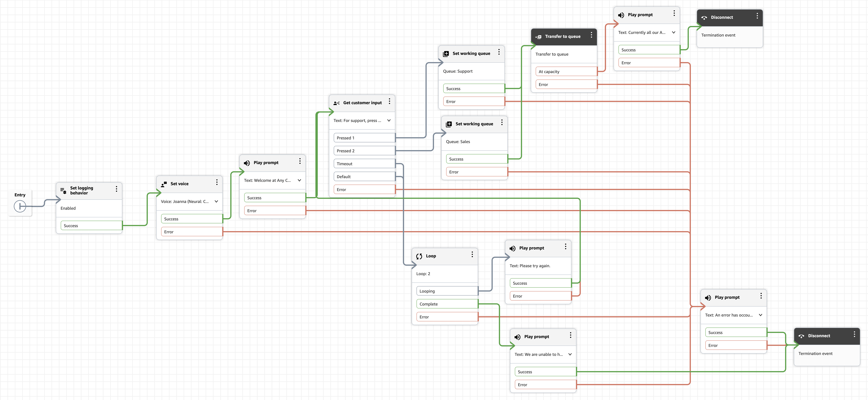Viewport: 868px width, 400px height.
Task: Click speaker icon on the 'Please try again.' prompt
Action: tap(513, 248)
